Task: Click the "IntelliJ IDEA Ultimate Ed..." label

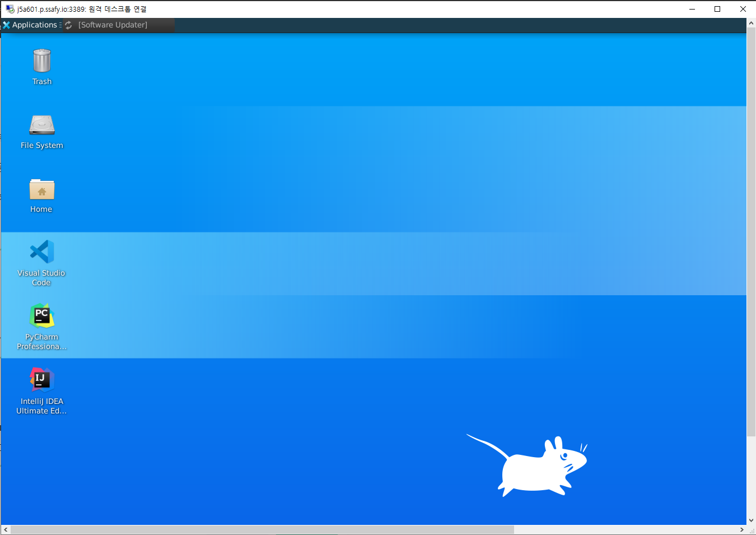Action: 41,406
